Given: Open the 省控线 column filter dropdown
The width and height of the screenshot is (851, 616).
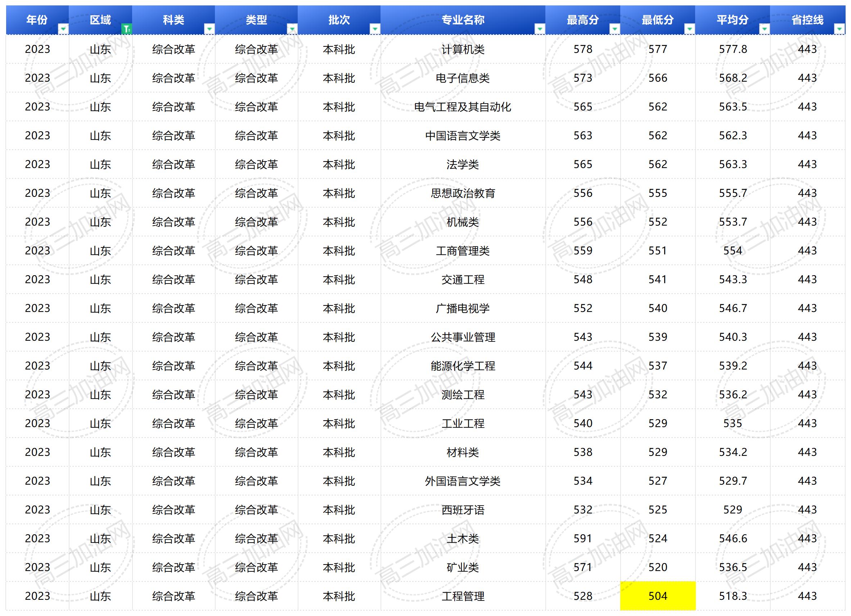Looking at the screenshot, I should point(839,29).
